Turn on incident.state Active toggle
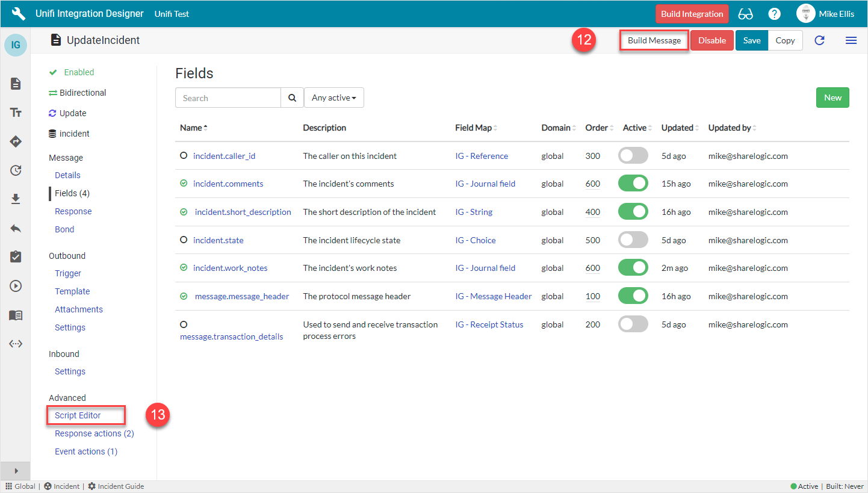The image size is (868, 493). (633, 240)
